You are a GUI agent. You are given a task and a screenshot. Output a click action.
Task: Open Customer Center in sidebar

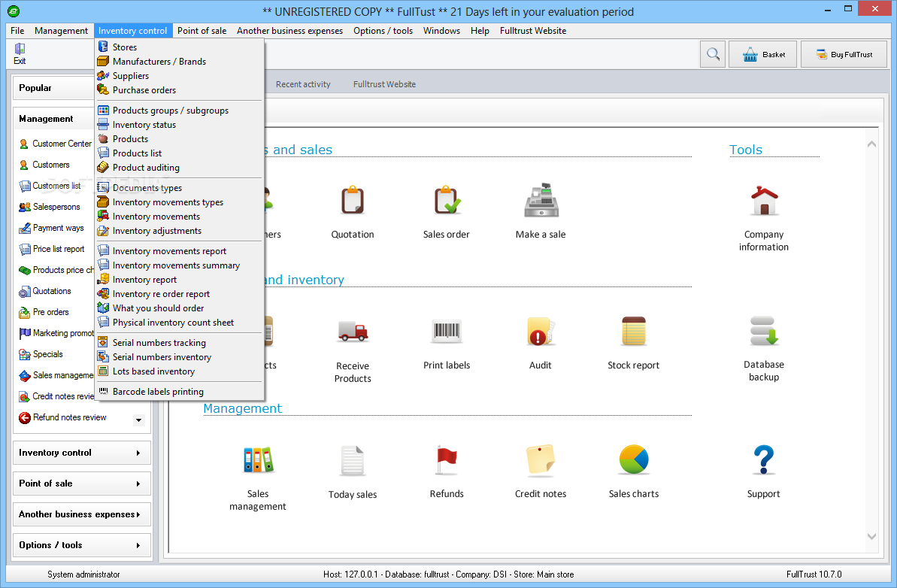tap(56, 144)
